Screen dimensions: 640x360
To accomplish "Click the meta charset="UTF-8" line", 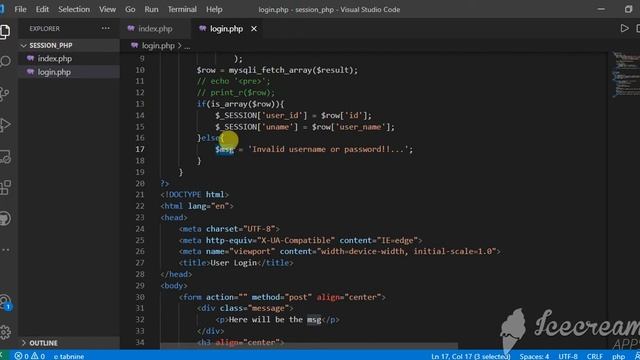I will (229, 229).
